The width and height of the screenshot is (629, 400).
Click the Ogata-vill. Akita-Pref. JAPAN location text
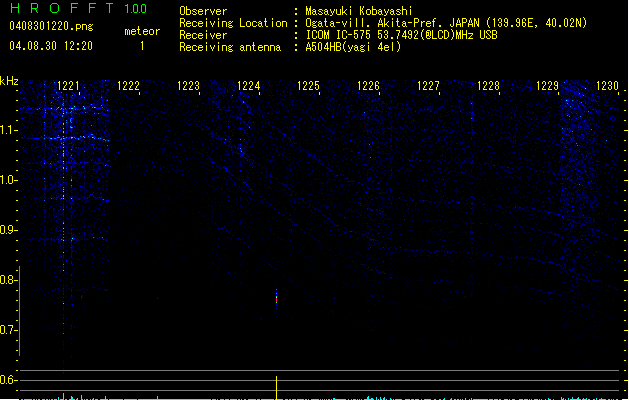(446, 23)
